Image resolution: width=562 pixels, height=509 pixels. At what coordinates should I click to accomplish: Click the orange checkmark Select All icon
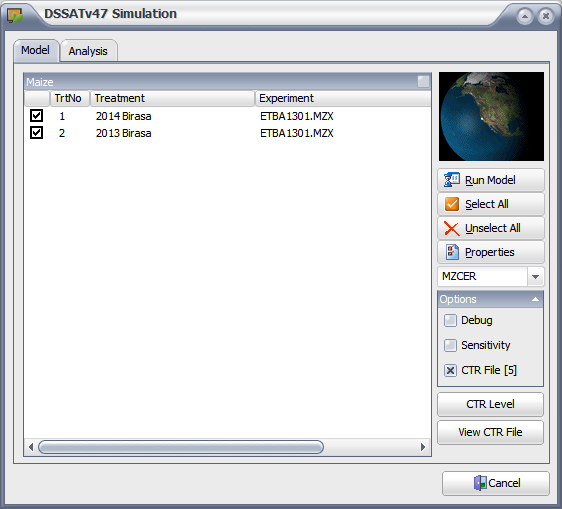pos(452,204)
